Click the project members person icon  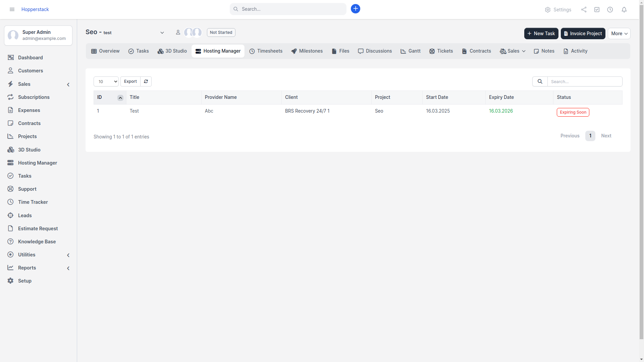tap(178, 33)
